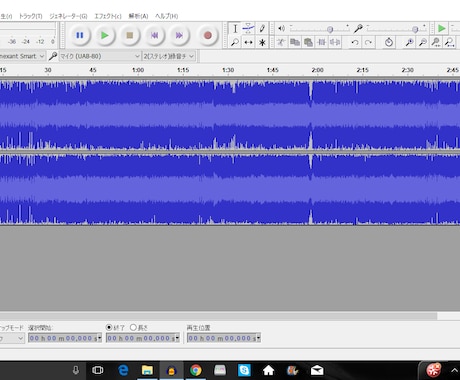Click the Paste icon
460x380 pixels.
click(308, 42)
